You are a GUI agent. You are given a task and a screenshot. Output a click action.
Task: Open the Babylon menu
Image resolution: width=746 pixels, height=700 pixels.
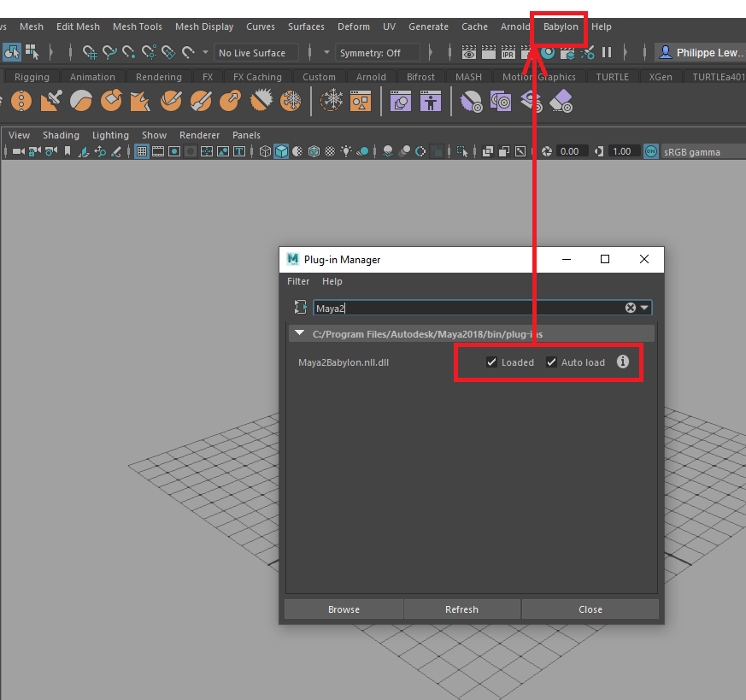pos(561,26)
